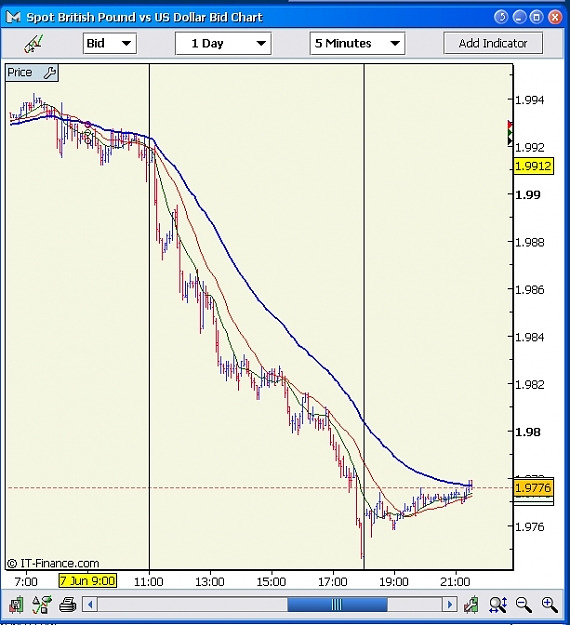Click the scrollbar left arrow

(x=90, y=605)
